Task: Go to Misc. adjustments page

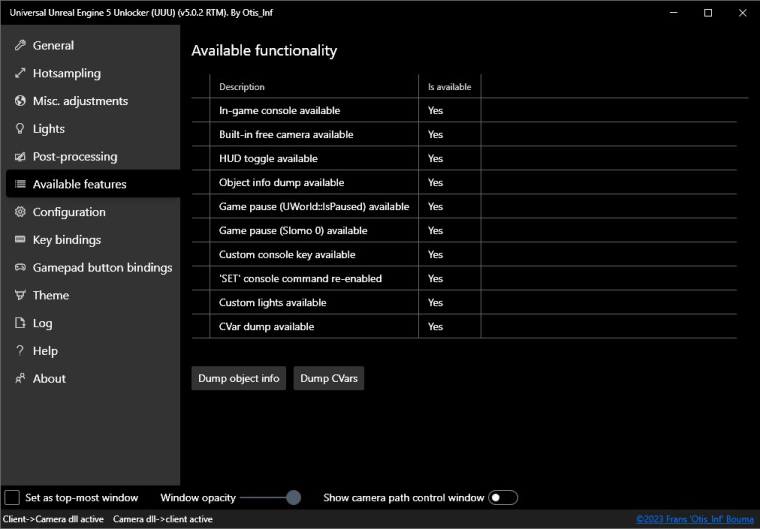Action: (x=93, y=101)
